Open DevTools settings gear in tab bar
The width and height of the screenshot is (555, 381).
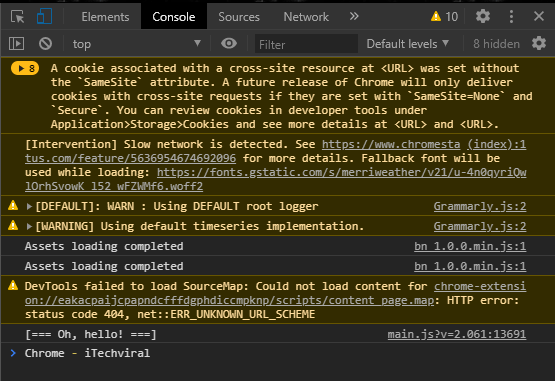coord(483,16)
